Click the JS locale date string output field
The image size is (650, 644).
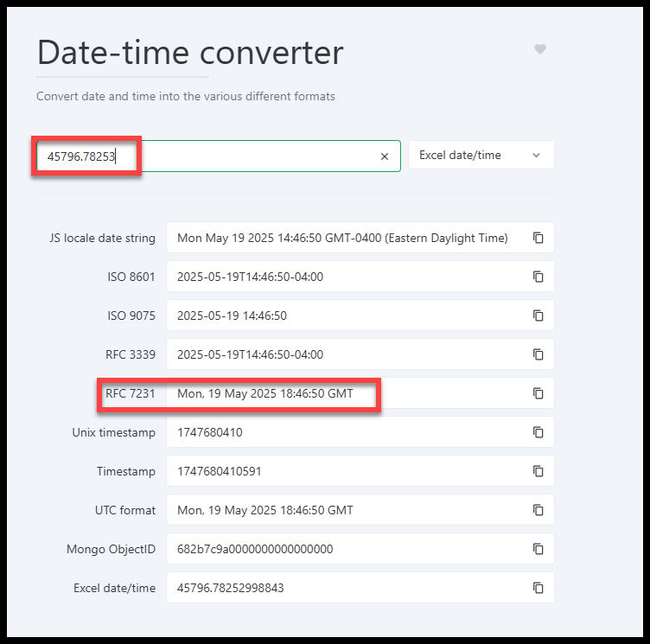click(360, 238)
